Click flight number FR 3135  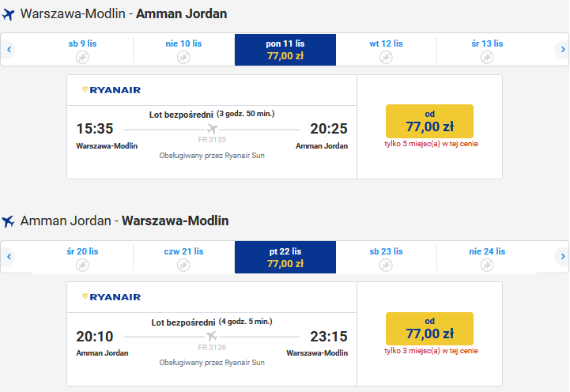tap(212, 140)
